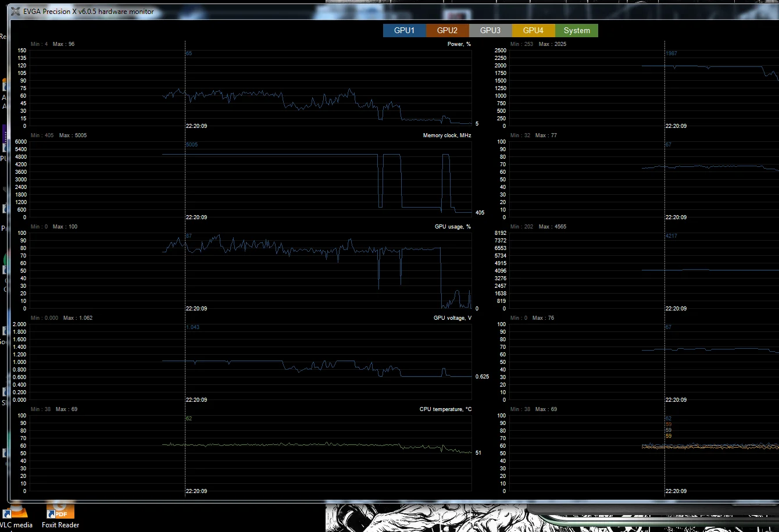779x532 pixels.
Task: Click the "Min : 4 Max : 96" readout
Action: [x=53, y=44]
